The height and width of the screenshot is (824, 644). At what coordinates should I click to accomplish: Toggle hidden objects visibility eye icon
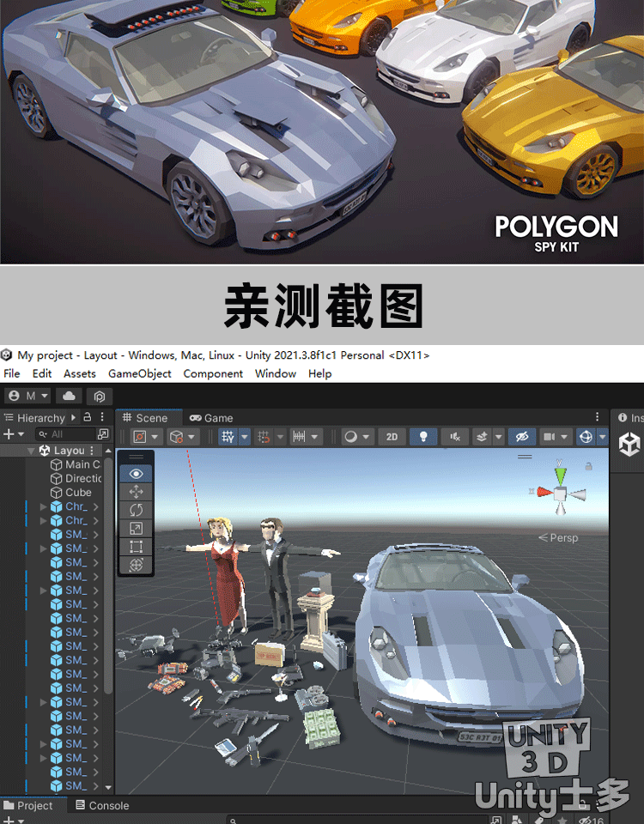(522, 437)
